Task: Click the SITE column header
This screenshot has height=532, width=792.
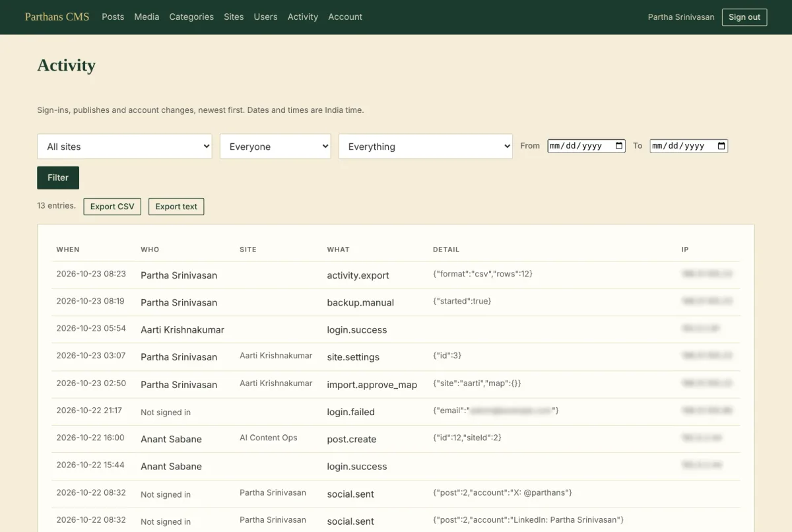Action: pyautogui.click(x=248, y=249)
